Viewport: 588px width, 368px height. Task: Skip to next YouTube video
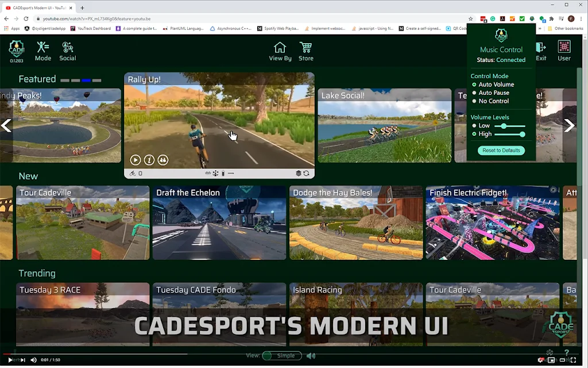tap(23, 360)
